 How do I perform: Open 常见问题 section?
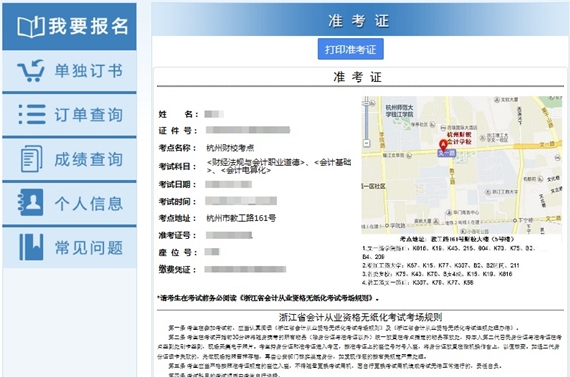coord(69,248)
